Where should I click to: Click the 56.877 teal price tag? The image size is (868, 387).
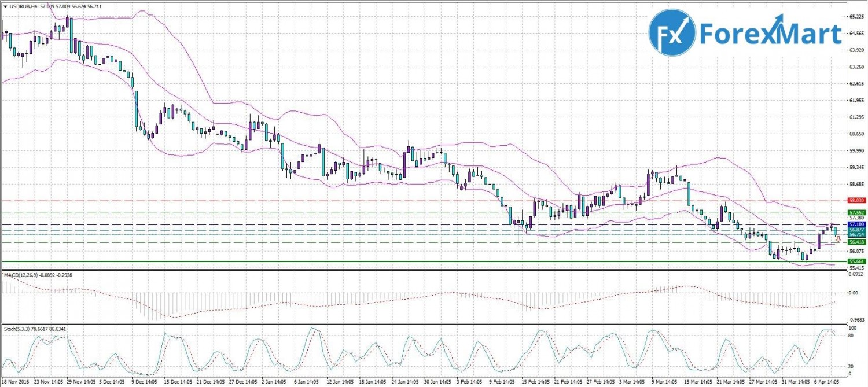click(x=856, y=229)
